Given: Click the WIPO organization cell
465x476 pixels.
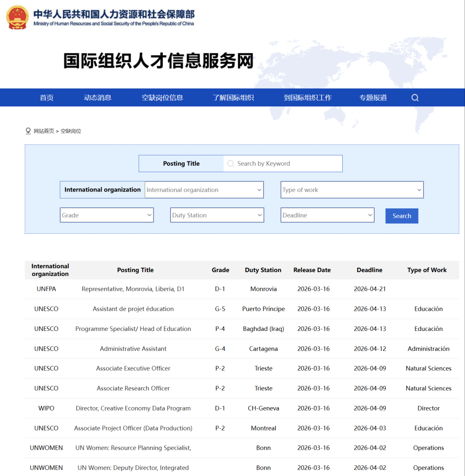Looking at the screenshot, I should [46, 408].
